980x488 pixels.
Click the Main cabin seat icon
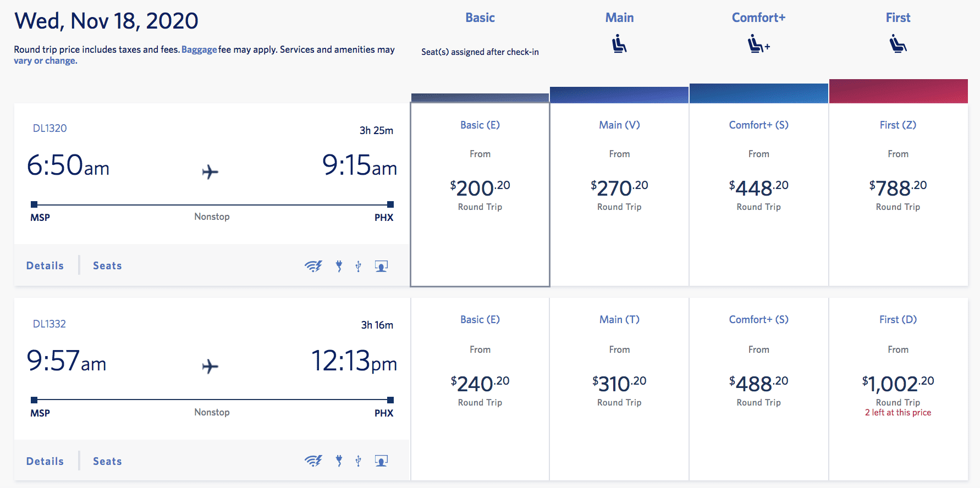click(x=619, y=44)
